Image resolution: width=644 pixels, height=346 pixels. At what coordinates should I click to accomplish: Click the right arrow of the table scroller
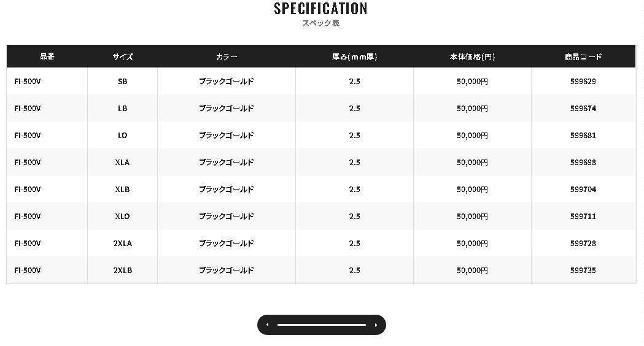click(376, 325)
